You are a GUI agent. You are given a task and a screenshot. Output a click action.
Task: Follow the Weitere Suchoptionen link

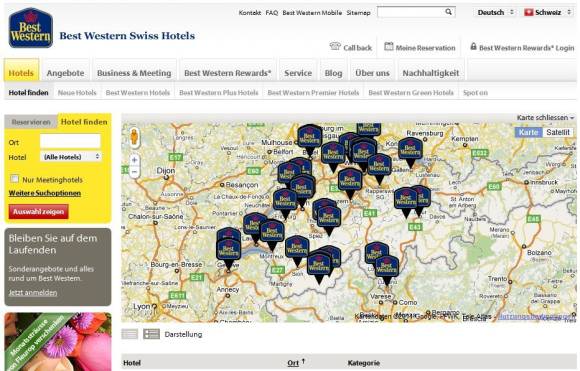pyautogui.click(x=45, y=193)
